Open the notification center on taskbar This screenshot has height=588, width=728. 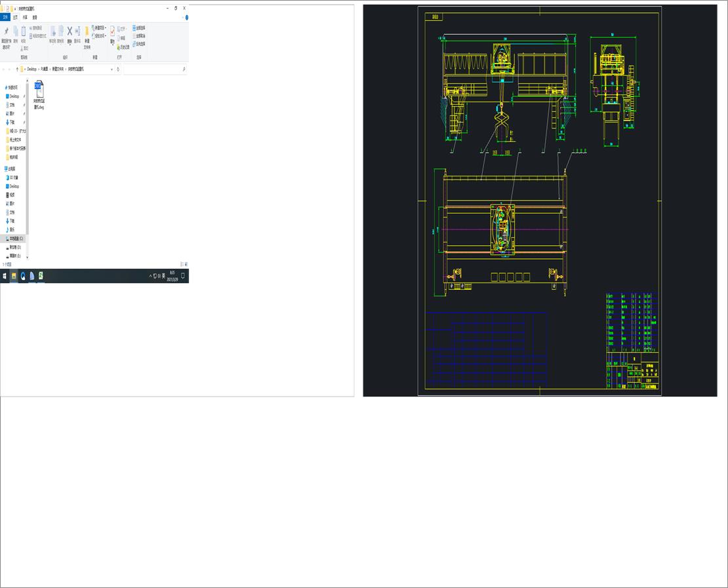click(x=183, y=276)
